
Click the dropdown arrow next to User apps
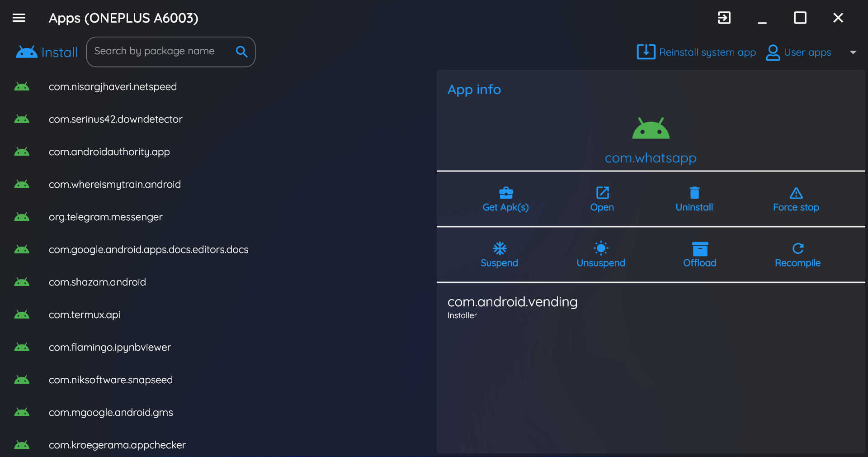tap(853, 52)
